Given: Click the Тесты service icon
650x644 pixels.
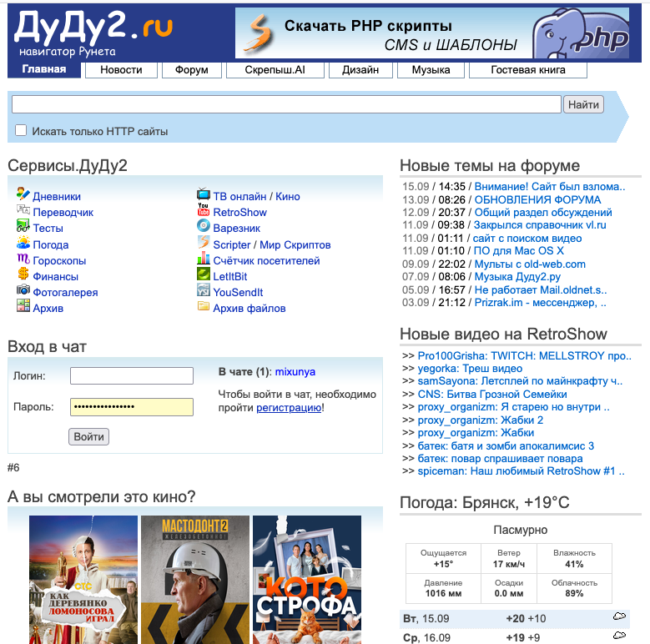Looking at the screenshot, I should pyautogui.click(x=23, y=225).
